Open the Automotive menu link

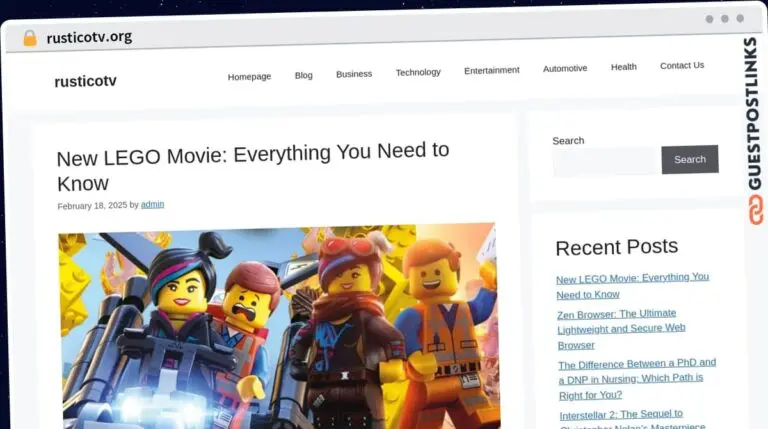click(565, 69)
